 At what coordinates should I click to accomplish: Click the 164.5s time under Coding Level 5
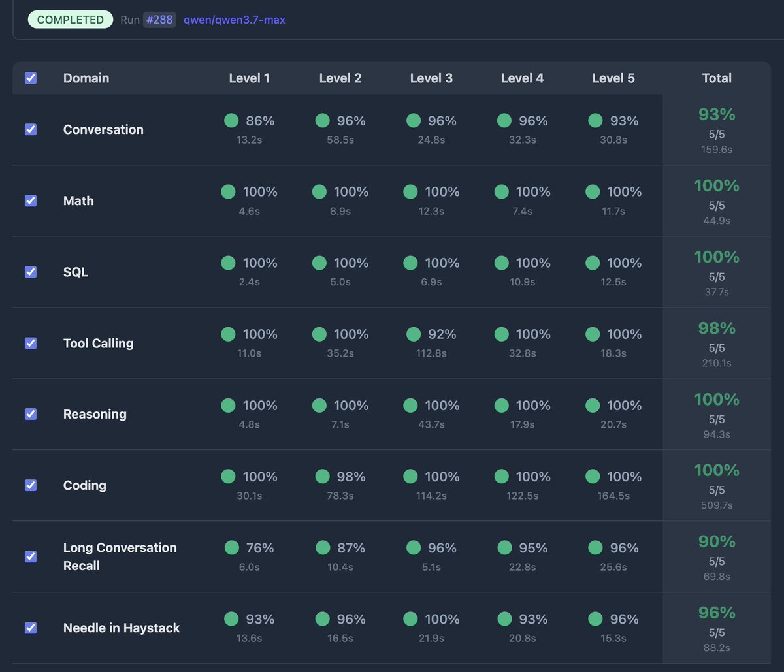613,496
